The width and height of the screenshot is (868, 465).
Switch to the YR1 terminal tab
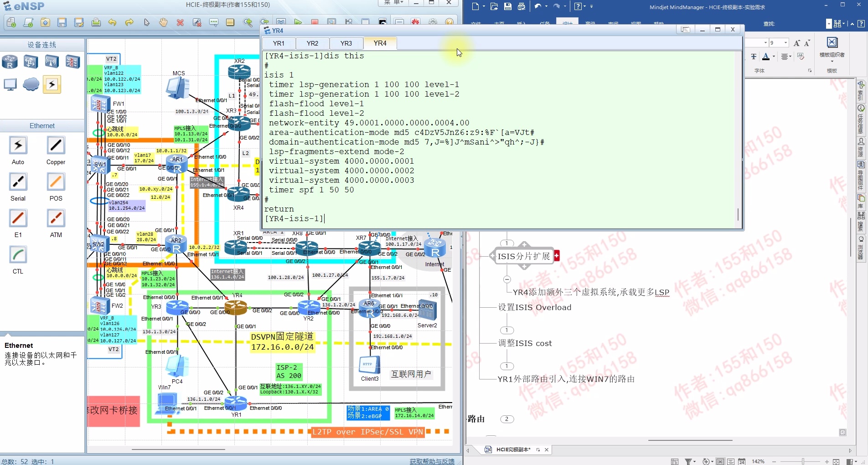pyautogui.click(x=279, y=43)
